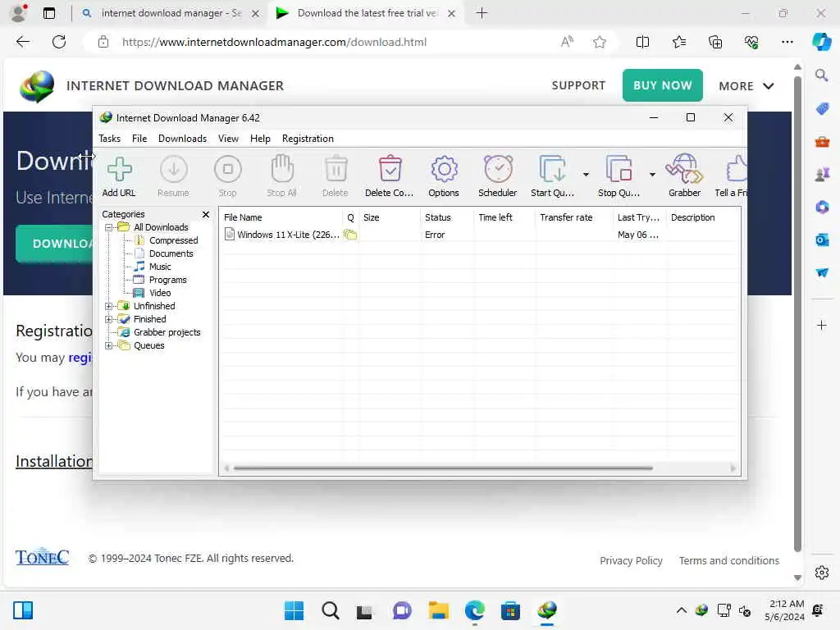This screenshot has width=840, height=630.
Task: Open File Explorer from taskbar
Action: click(438, 610)
